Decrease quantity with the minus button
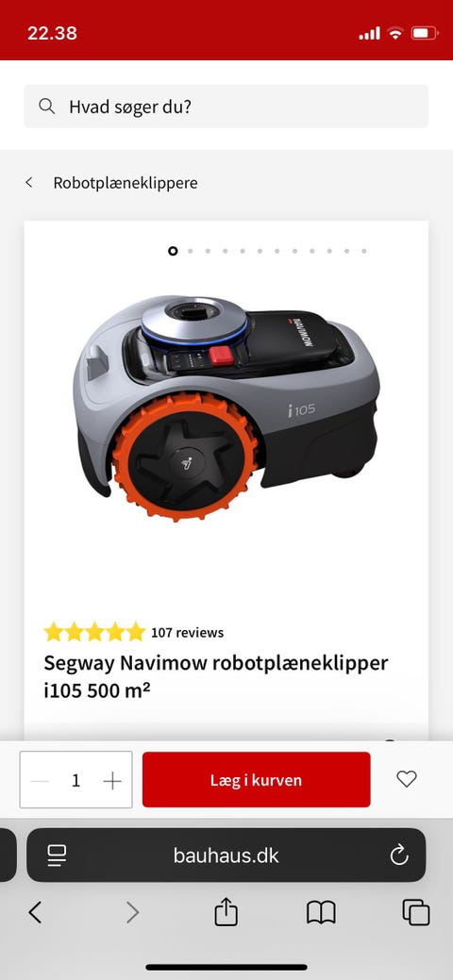The image size is (453, 980). (x=40, y=781)
